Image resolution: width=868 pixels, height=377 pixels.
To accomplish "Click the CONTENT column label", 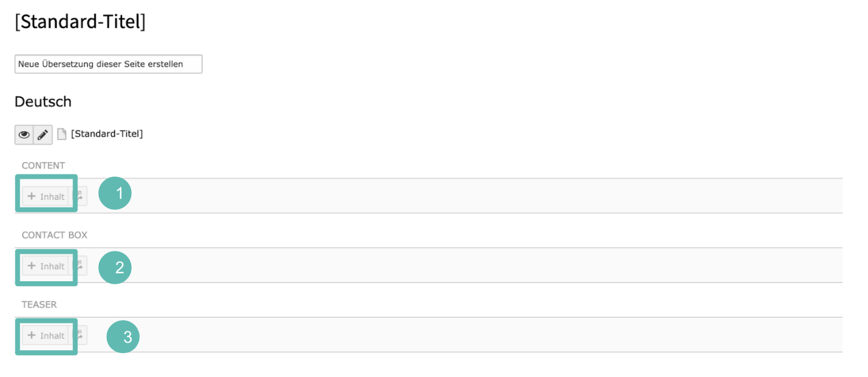I will pos(43,165).
